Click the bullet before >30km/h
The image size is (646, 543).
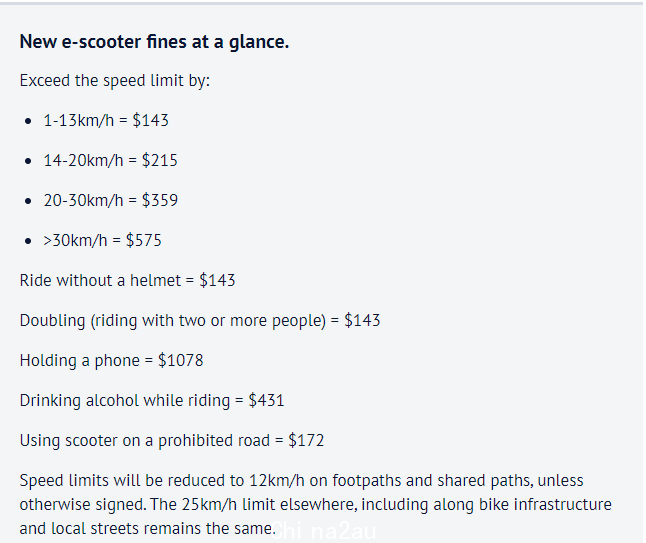28,241
